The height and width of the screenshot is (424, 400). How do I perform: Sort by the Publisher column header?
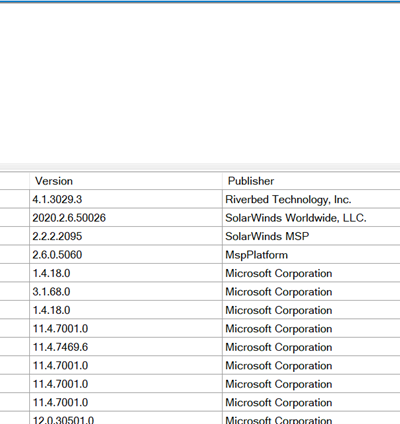click(311, 181)
